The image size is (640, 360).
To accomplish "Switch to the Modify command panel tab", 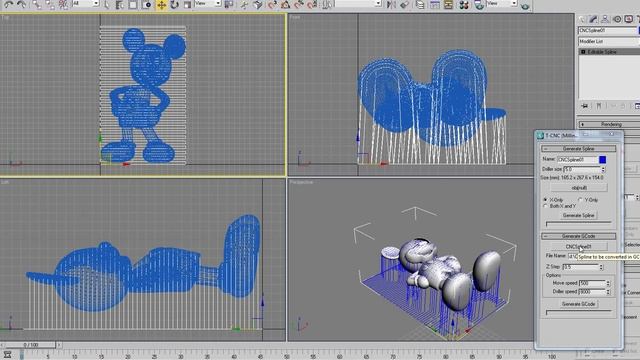I will tap(593, 19).
